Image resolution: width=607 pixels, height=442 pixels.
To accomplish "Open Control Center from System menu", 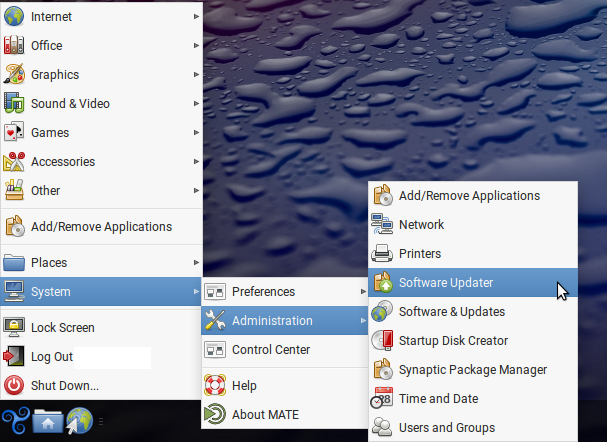I will (x=270, y=350).
